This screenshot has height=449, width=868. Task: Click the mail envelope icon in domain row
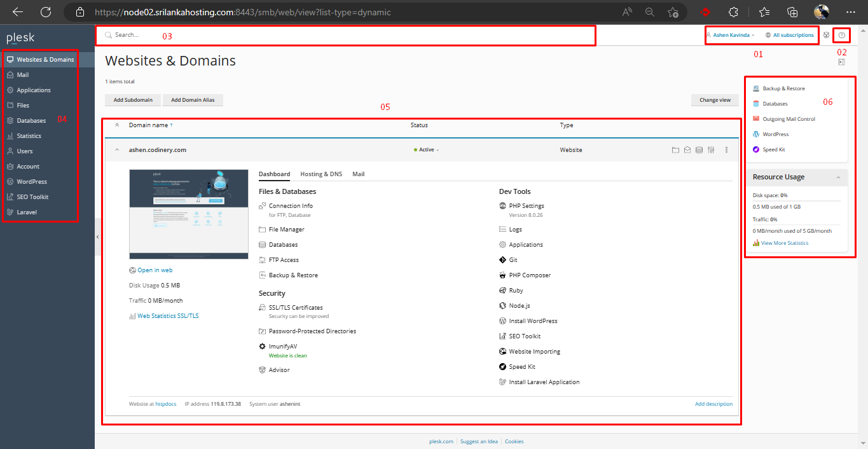tap(687, 150)
